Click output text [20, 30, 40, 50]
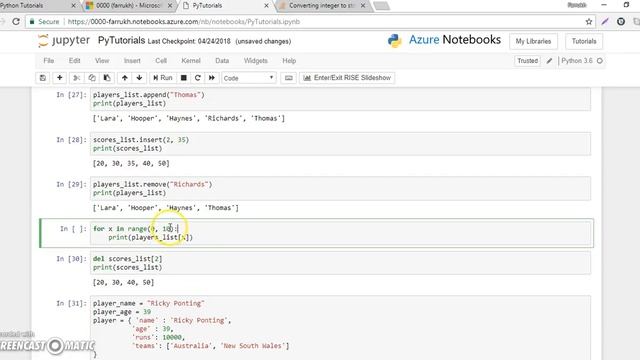 tap(123, 282)
